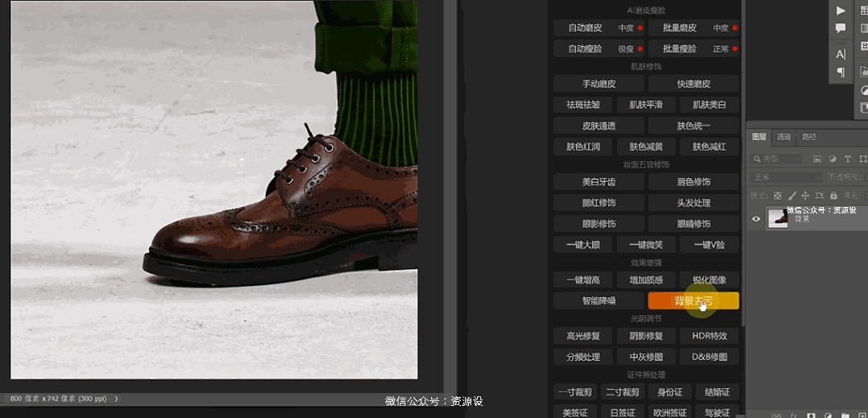Switch to the 通道 tab
The image size is (868, 418).
coord(784,137)
